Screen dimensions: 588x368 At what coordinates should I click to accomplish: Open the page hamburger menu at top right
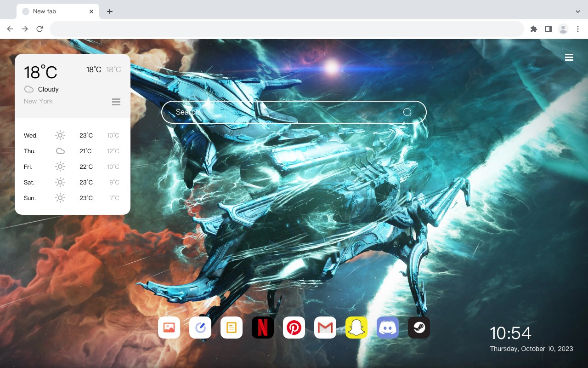pyautogui.click(x=569, y=57)
